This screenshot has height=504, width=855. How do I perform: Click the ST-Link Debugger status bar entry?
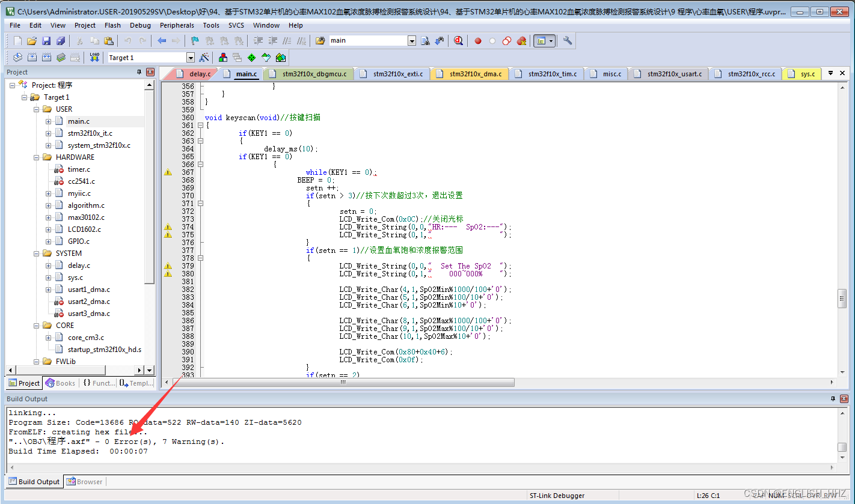point(557,496)
